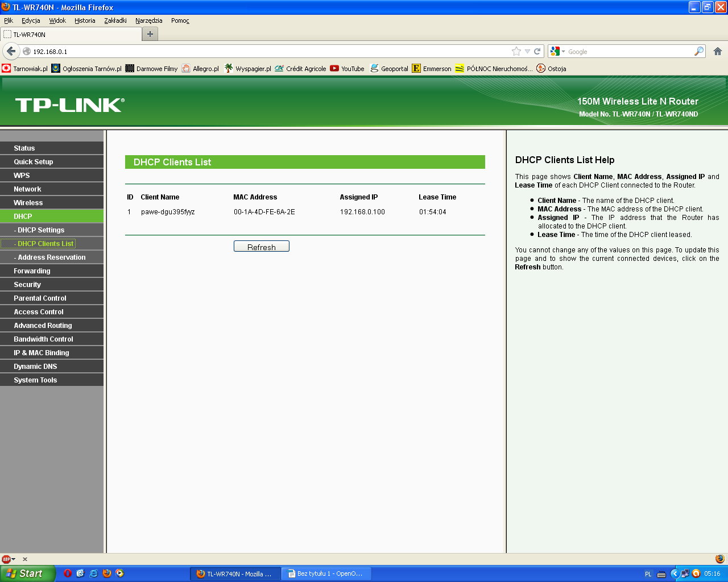
Task: Open the Zakładki menu
Action: (x=115, y=20)
